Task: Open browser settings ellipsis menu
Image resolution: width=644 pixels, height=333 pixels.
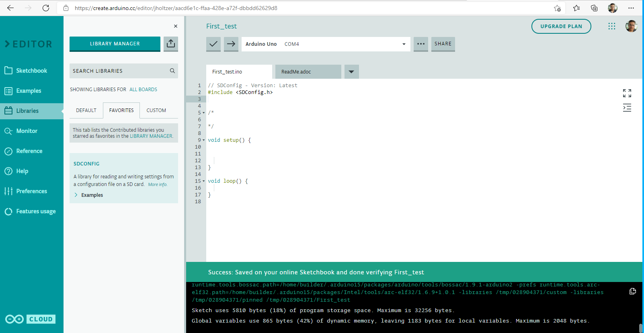Action: click(631, 8)
